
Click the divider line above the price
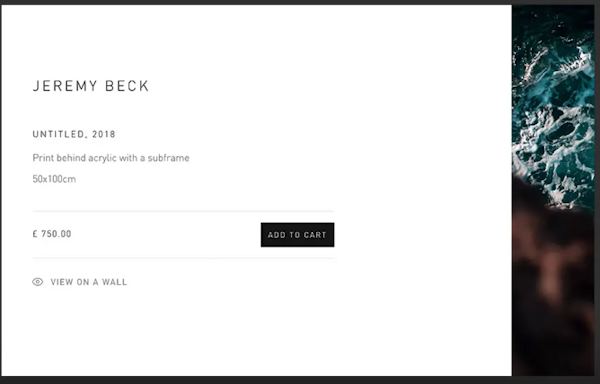pos(183,211)
